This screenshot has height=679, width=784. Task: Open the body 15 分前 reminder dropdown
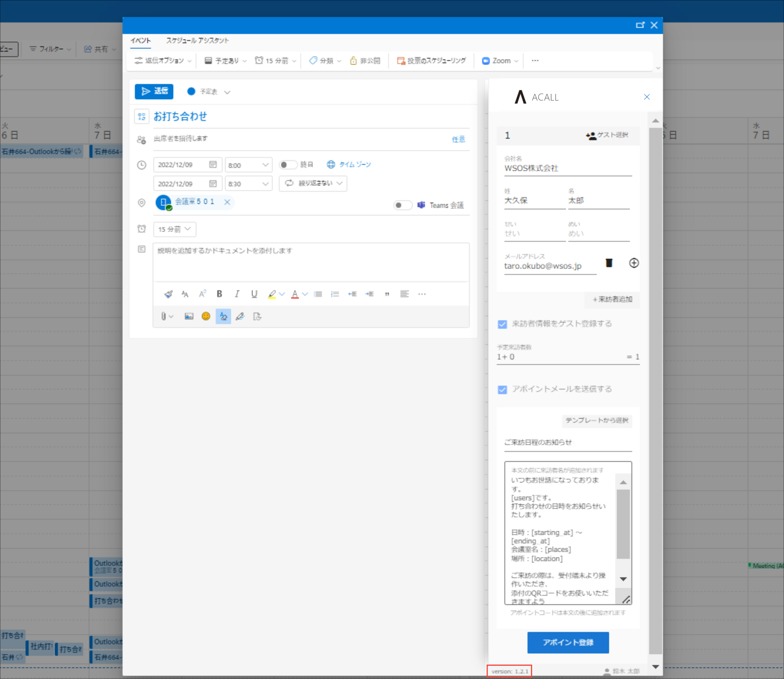pyautogui.click(x=174, y=229)
